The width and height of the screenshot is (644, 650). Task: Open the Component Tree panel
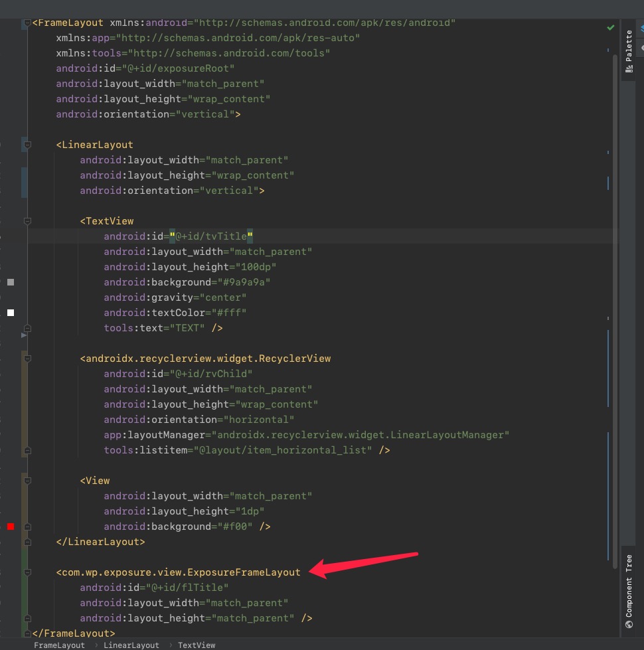(628, 591)
